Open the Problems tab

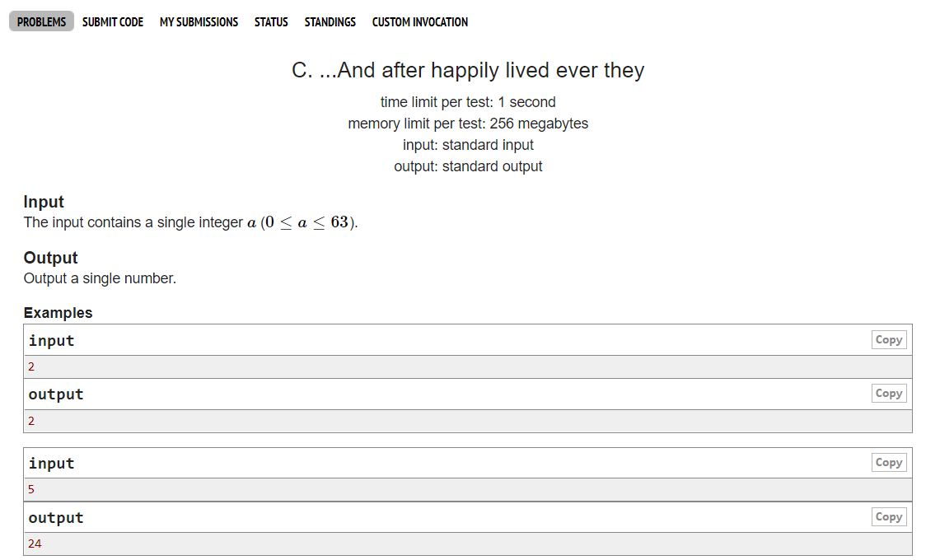point(41,22)
